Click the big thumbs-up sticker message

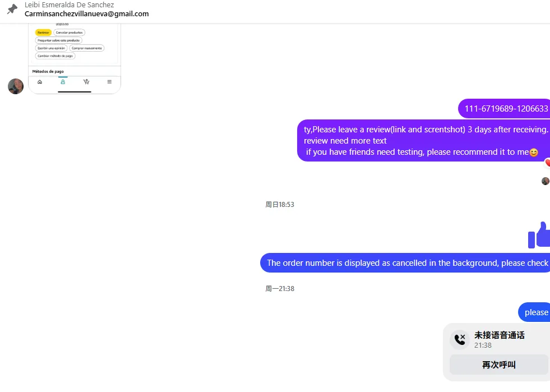pos(539,235)
